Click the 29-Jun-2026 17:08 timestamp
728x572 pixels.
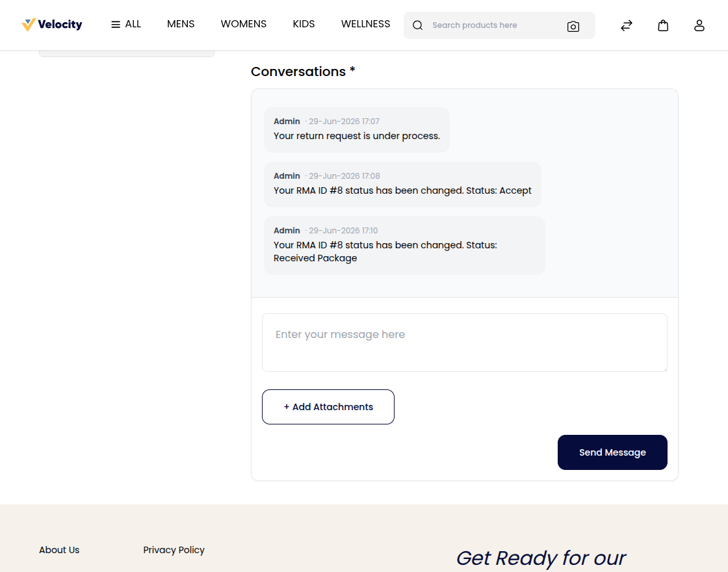[344, 176]
